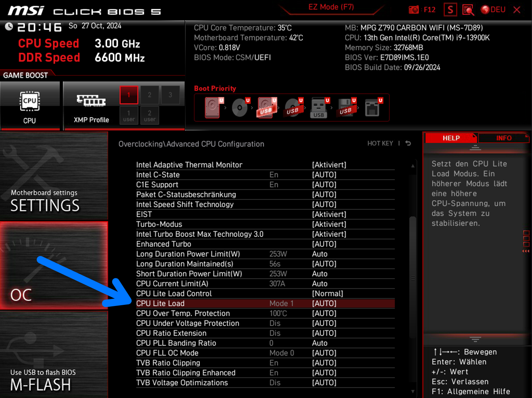The height and width of the screenshot is (398, 532).
Task: Select XMP profile 2 button
Action: 150,95
